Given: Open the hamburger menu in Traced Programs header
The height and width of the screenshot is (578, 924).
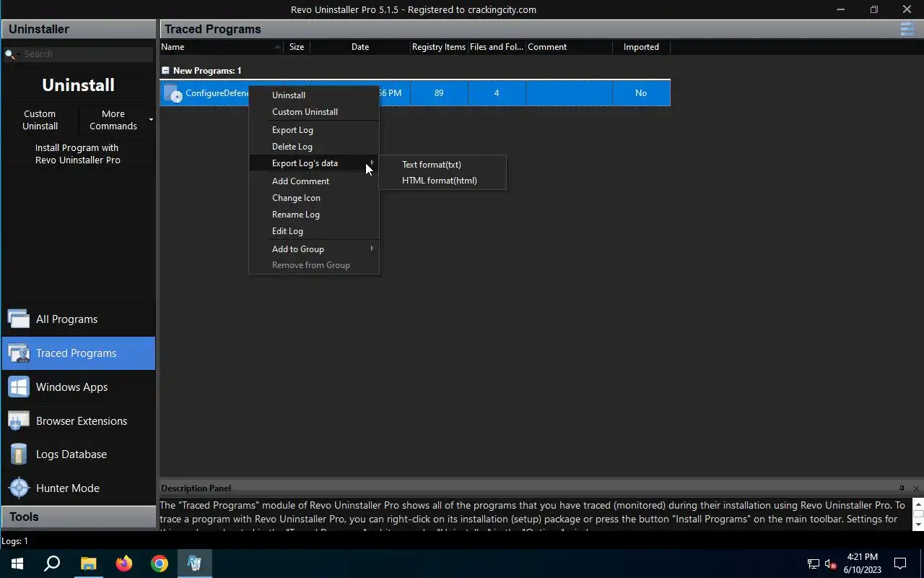Looking at the screenshot, I should (907, 29).
